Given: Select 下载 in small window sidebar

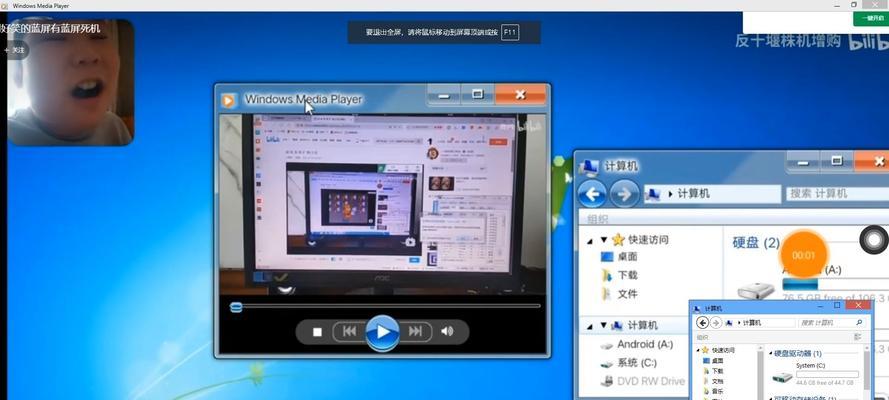Looking at the screenshot, I should (x=714, y=371).
